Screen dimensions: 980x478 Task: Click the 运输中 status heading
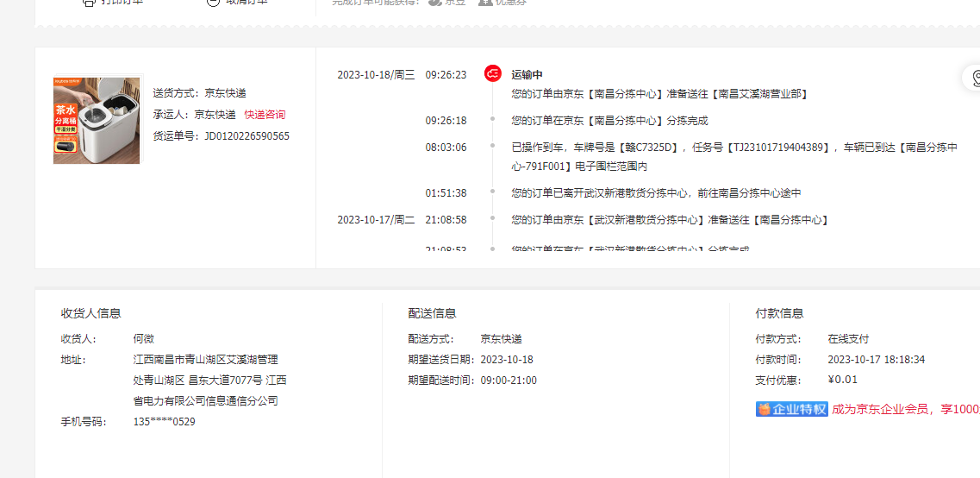(x=527, y=74)
